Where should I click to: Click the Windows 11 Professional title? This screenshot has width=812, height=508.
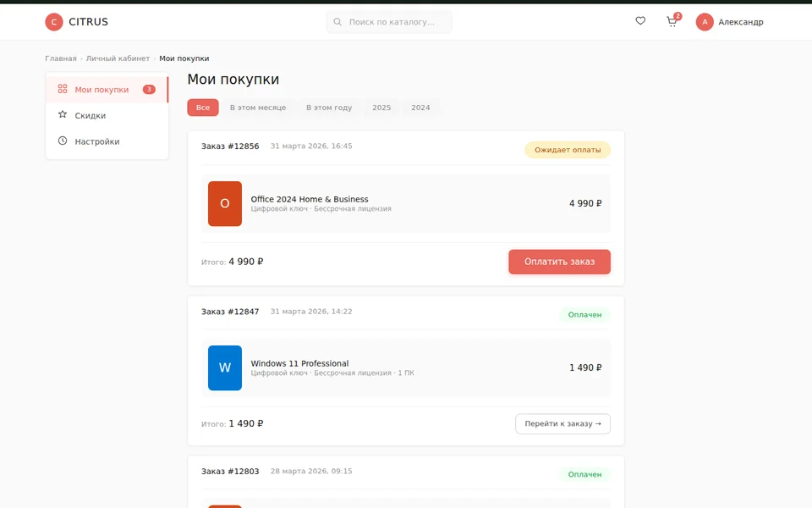coord(299,363)
